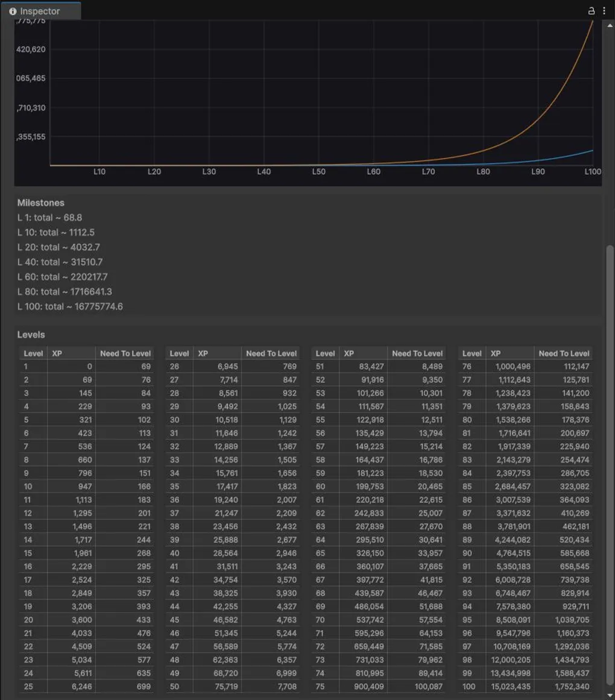615x700 pixels.
Task: Open the Inspector three-dot options menu
Action: click(604, 11)
